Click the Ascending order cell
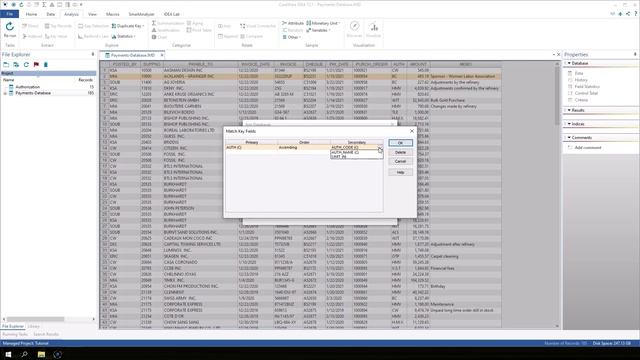The width and height of the screenshot is (640, 360). [304, 147]
